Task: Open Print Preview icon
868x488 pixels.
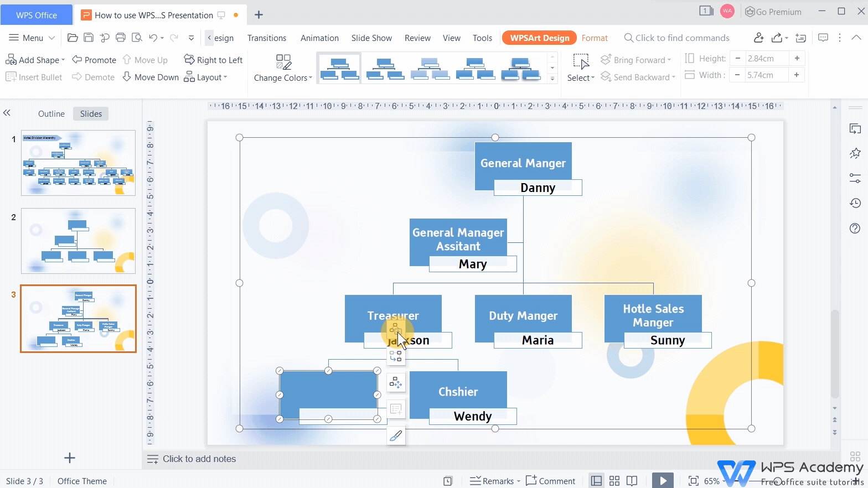Action: pos(137,38)
